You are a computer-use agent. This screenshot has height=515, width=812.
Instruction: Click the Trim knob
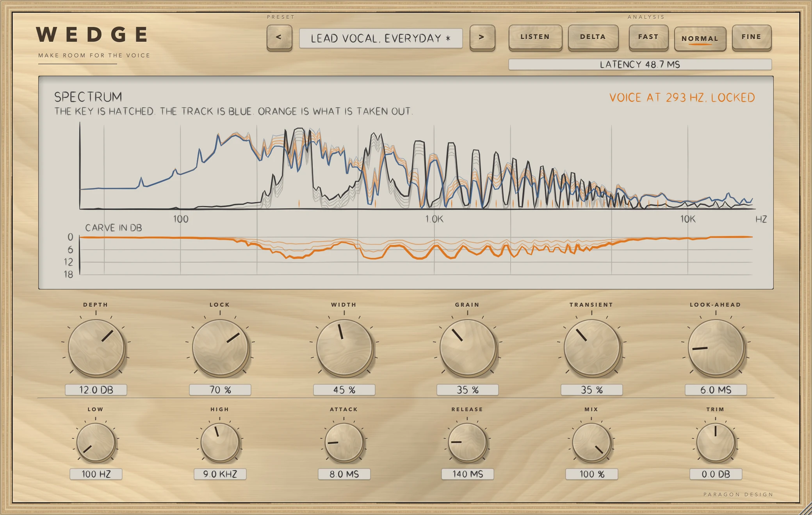[716, 442]
